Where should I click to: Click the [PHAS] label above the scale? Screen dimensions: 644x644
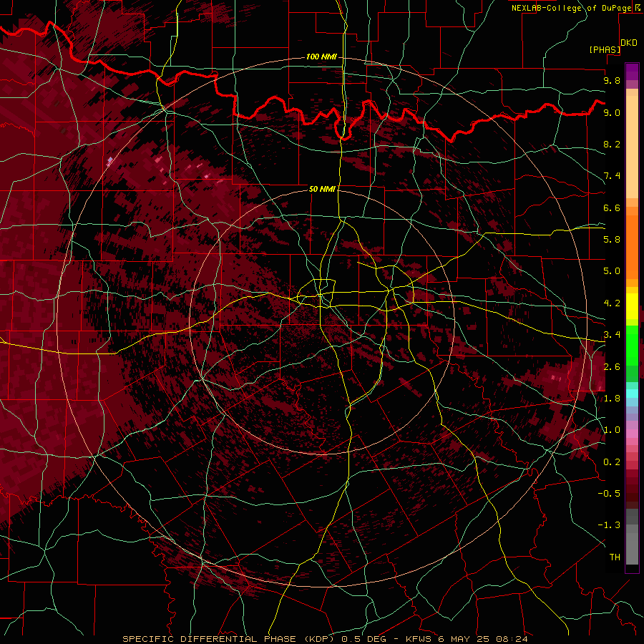[605, 50]
